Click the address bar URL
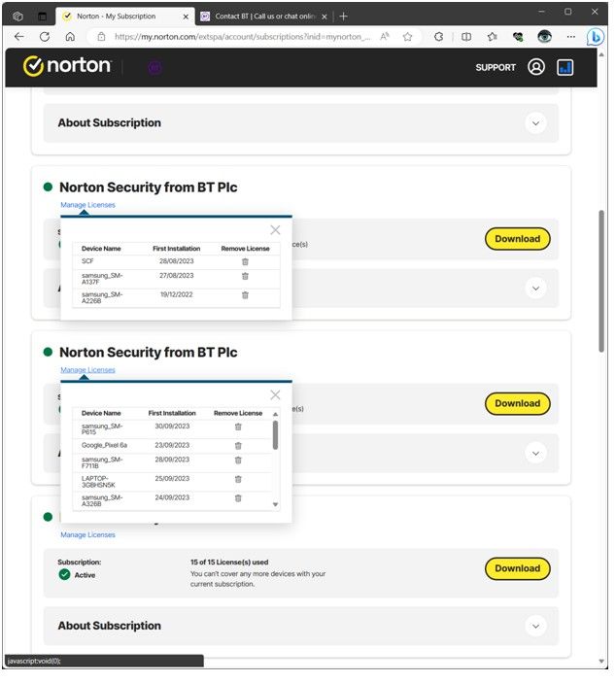The image size is (616, 682). [x=243, y=36]
